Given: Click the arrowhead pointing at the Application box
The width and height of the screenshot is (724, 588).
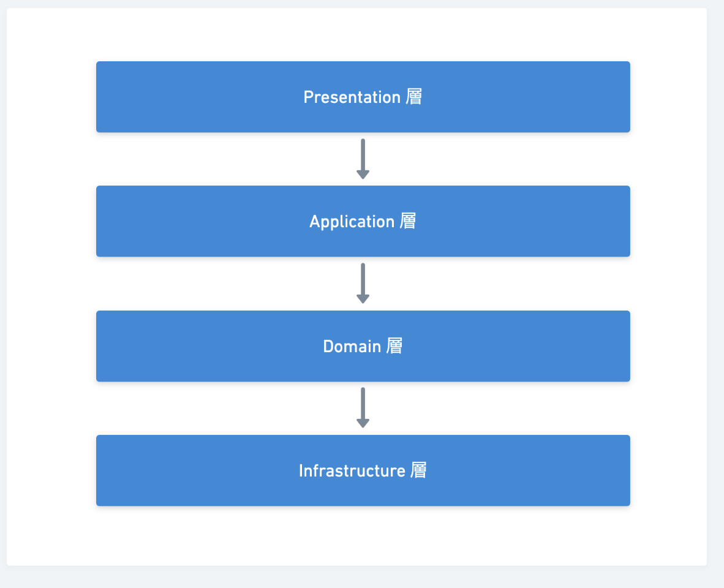Looking at the screenshot, I should point(363,175).
